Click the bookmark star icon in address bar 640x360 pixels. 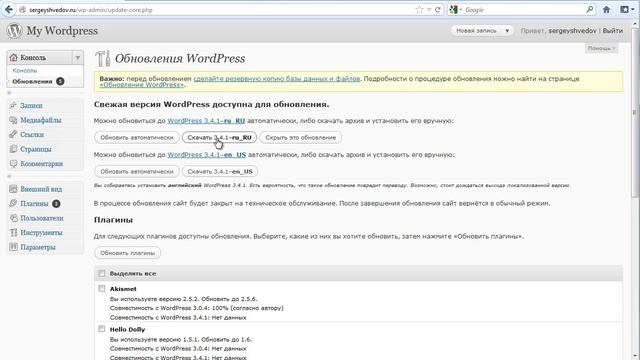click(419, 10)
